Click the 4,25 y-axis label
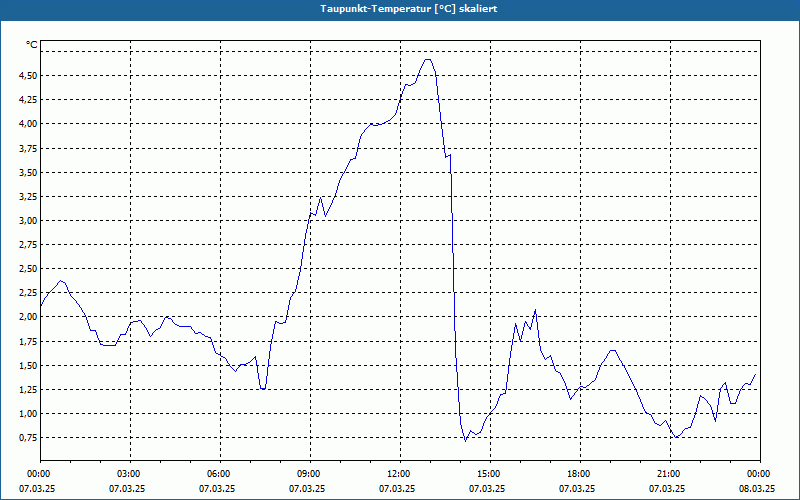800x500 pixels. point(28,99)
